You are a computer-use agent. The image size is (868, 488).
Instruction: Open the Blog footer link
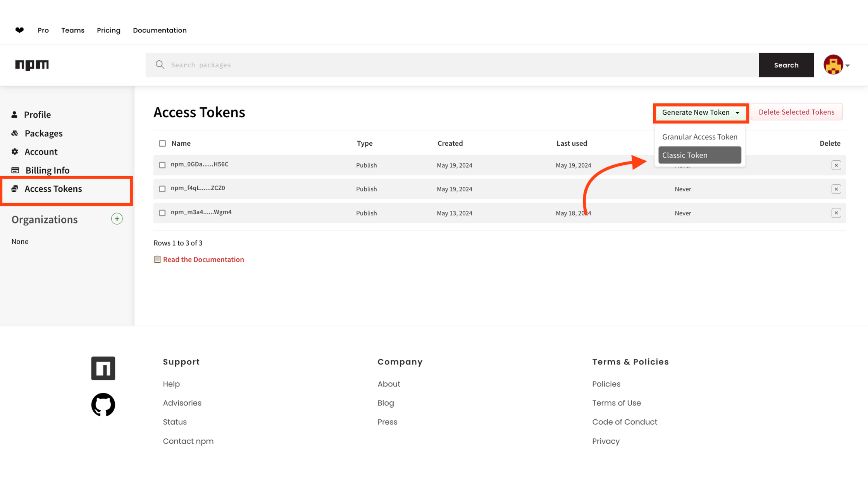[386, 403]
